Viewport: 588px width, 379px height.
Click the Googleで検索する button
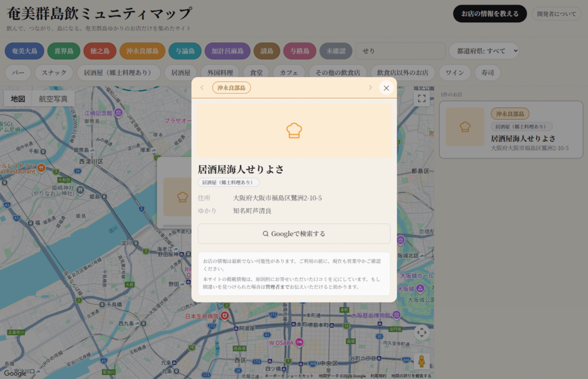point(294,234)
